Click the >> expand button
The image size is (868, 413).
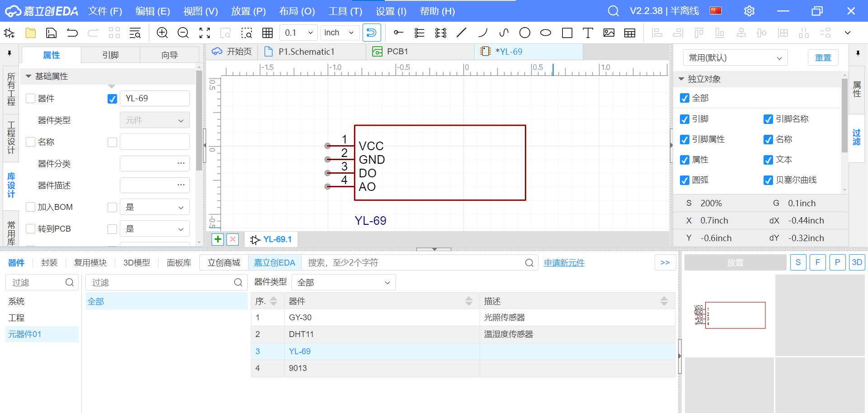665,262
